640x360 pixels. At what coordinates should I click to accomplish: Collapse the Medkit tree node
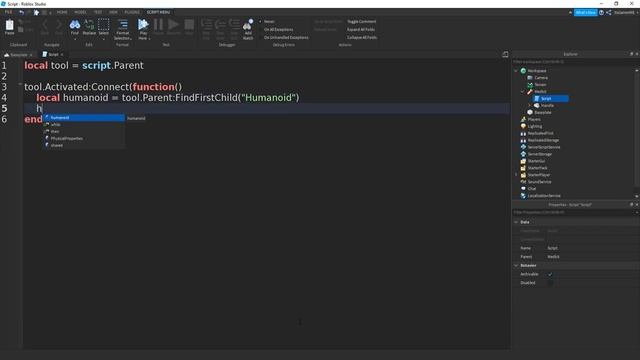[x=522, y=91]
